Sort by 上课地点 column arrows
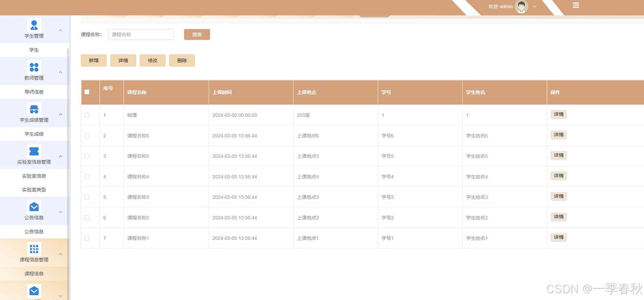Screen dimensions: 644x300 (x=320, y=92)
